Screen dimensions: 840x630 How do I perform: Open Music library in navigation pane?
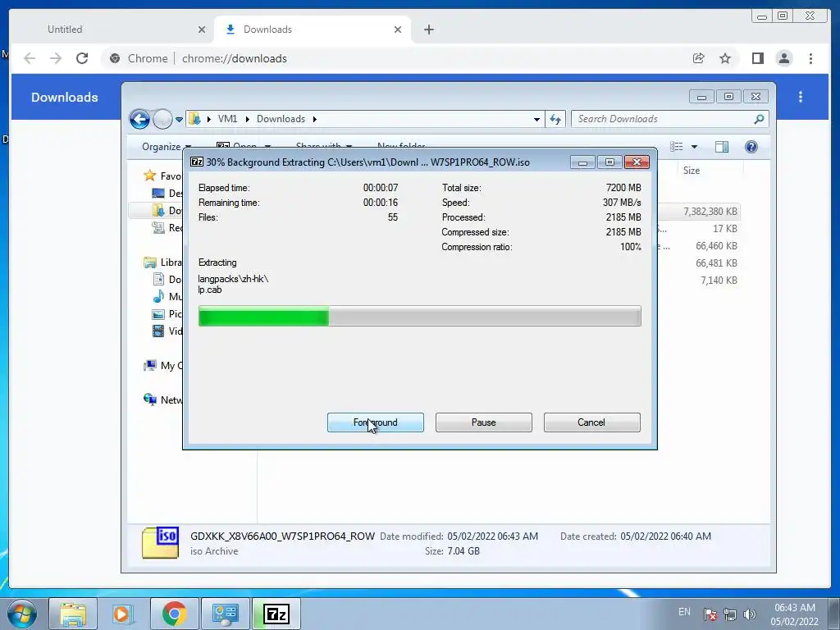167,296
